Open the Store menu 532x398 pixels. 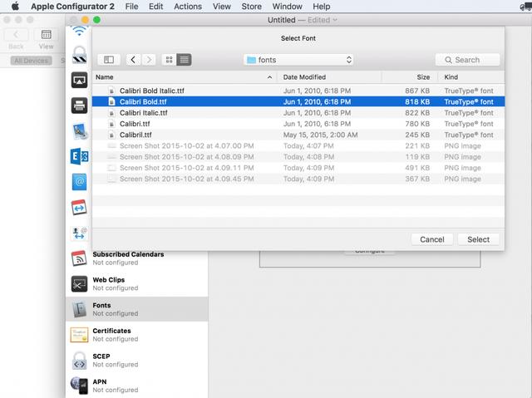click(x=251, y=7)
